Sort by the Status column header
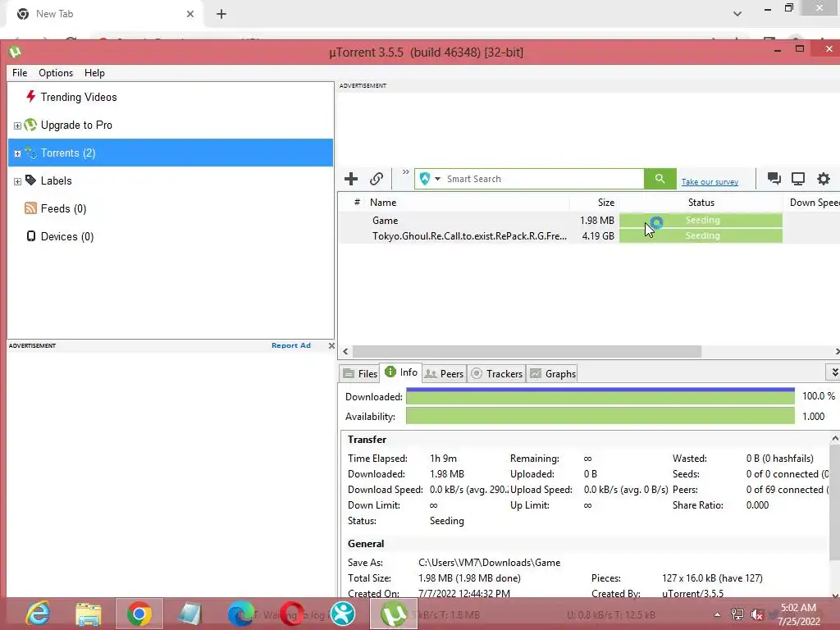The image size is (840, 630). click(x=701, y=203)
